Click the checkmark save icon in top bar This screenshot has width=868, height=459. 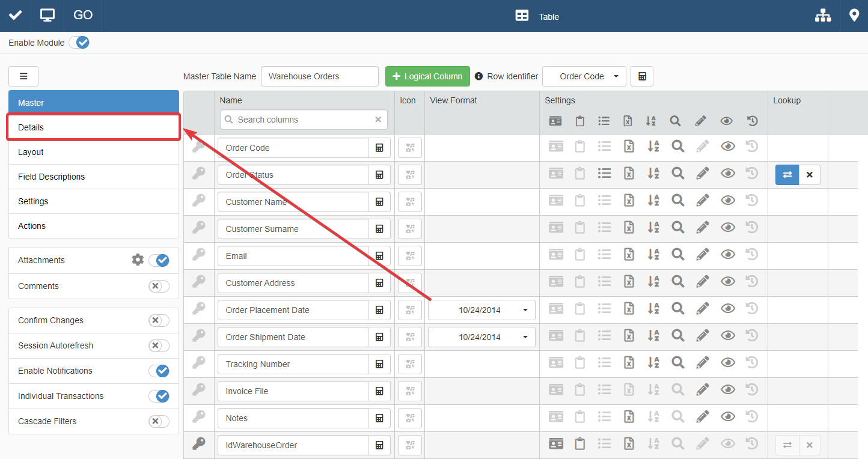15,16
